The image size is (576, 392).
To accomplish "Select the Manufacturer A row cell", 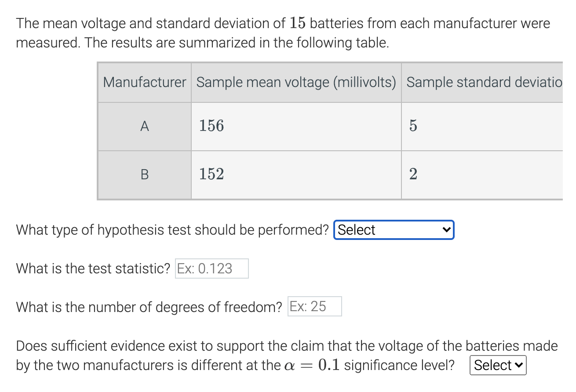I will click(x=144, y=127).
